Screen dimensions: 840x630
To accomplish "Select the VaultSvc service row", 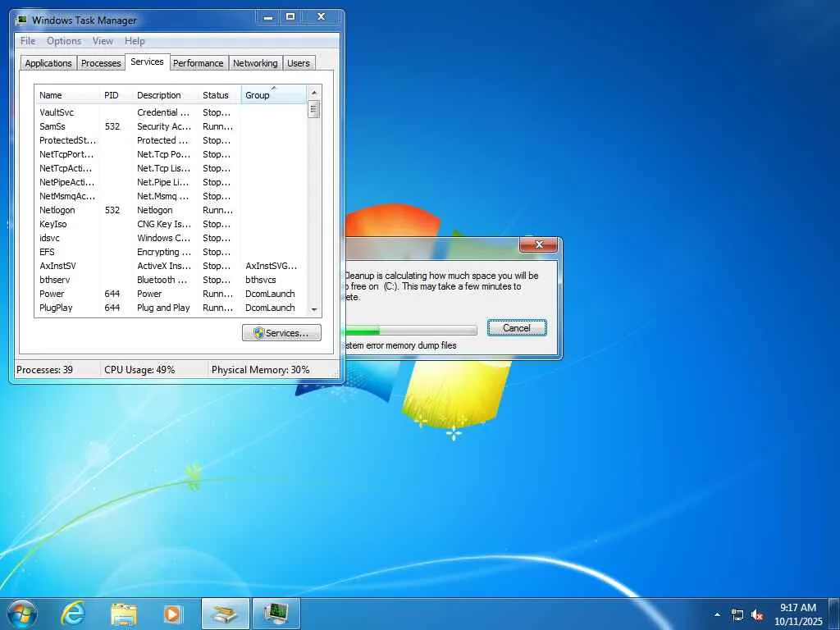I will tap(171, 112).
